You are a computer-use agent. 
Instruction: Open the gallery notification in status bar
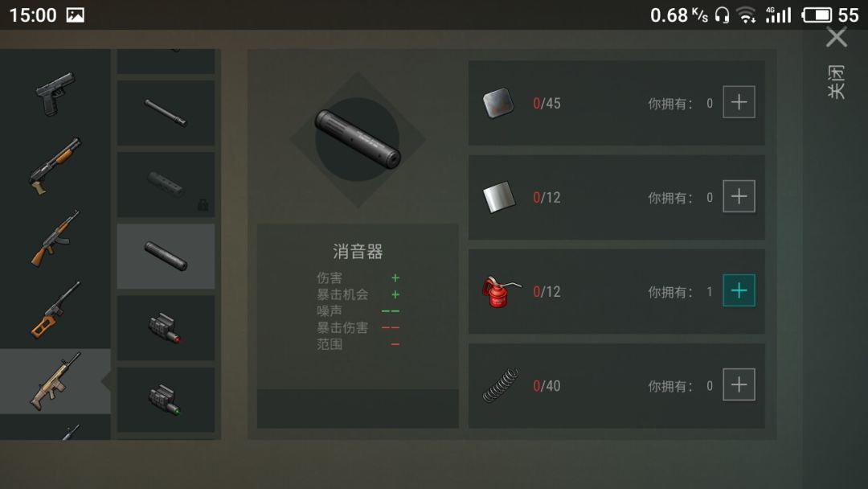click(76, 15)
